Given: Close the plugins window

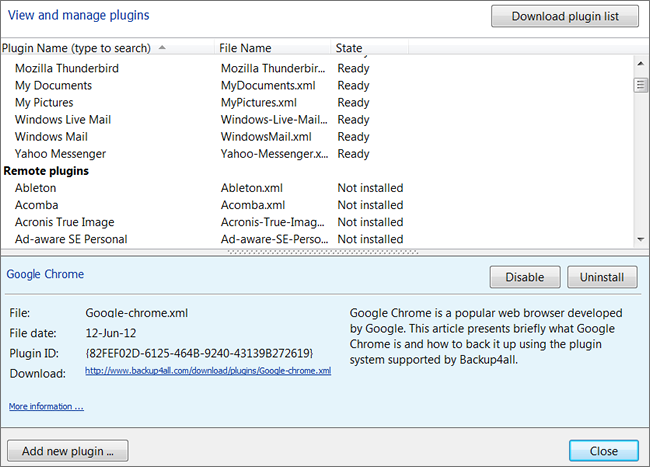Looking at the screenshot, I should click(604, 451).
